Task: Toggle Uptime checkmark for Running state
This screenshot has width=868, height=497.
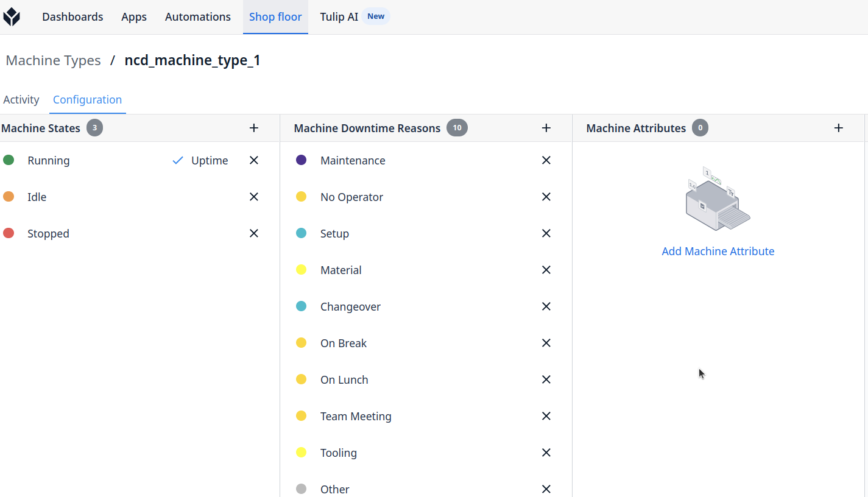Action: click(x=178, y=161)
